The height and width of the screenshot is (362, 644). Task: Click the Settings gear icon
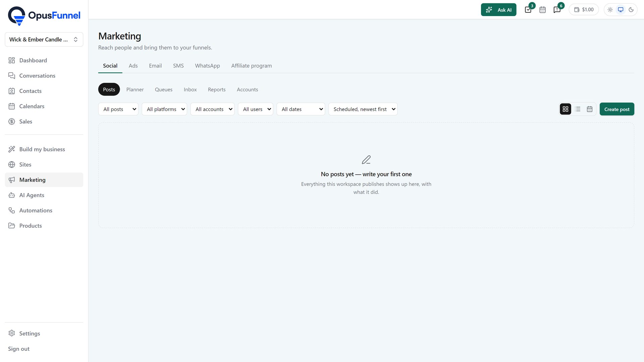click(x=12, y=333)
